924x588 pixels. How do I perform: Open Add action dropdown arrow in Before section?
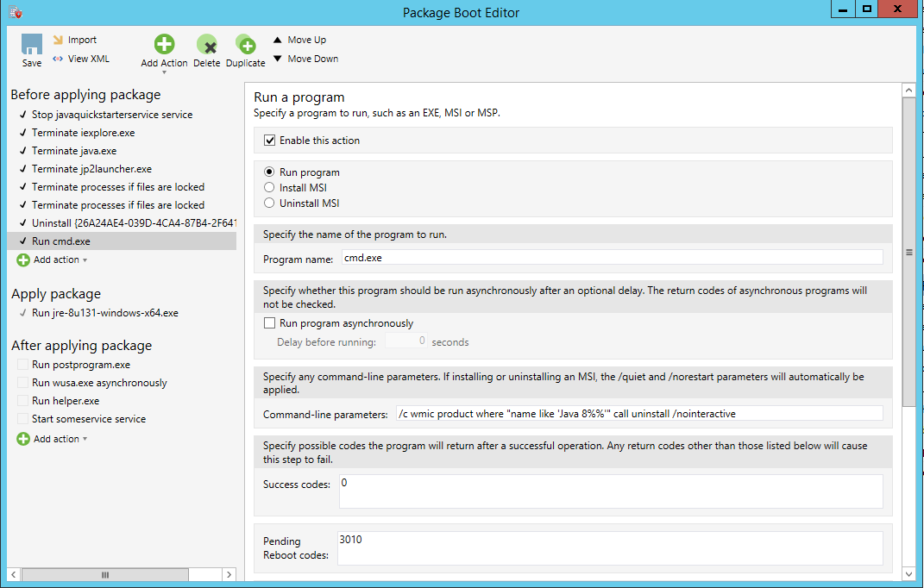click(x=85, y=260)
